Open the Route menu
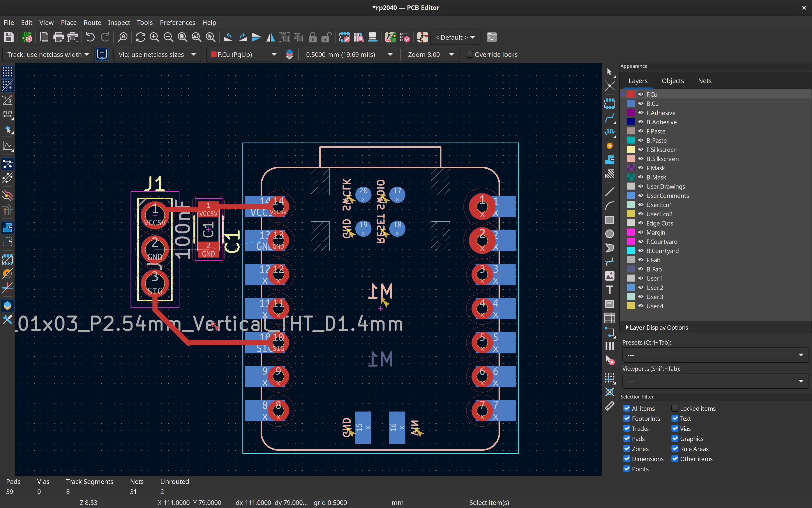 point(92,23)
